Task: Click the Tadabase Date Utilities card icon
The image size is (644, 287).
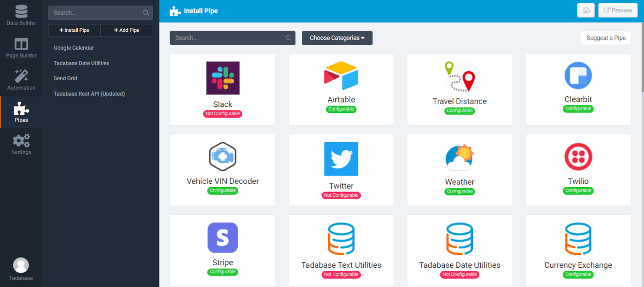Action: pyautogui.click(x=460, y=239)
